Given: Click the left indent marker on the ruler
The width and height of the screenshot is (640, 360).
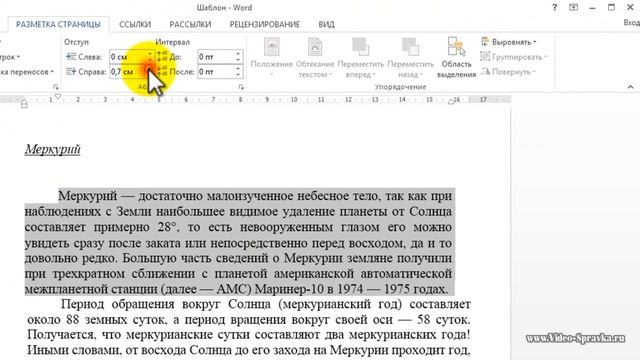Looking at the screenshot, I should point(24,105).
